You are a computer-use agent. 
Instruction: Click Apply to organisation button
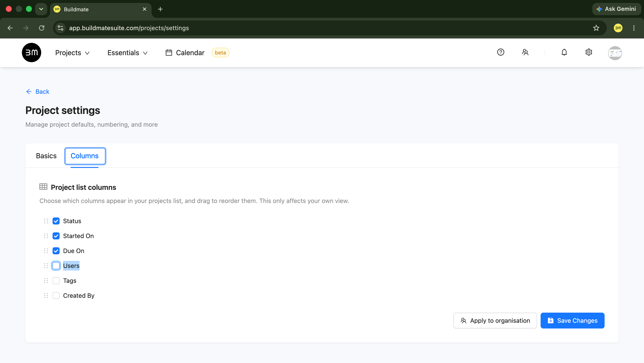[x=495, y=320]
